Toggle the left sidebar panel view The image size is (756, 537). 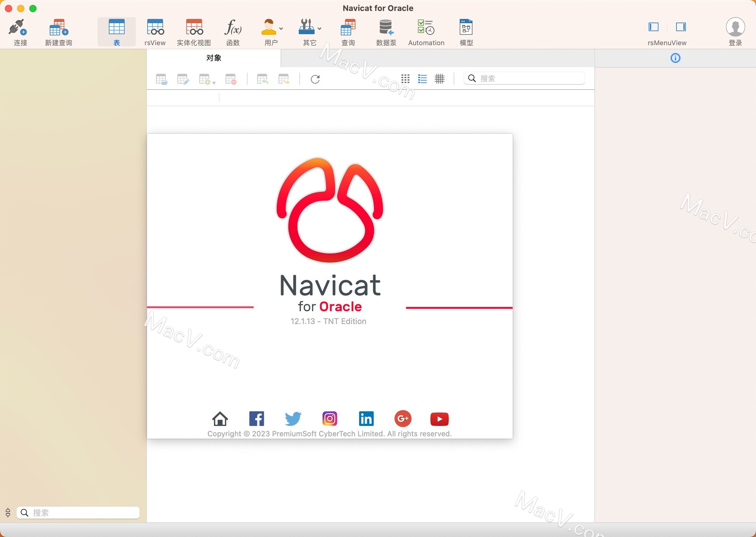tap(654, 27)
